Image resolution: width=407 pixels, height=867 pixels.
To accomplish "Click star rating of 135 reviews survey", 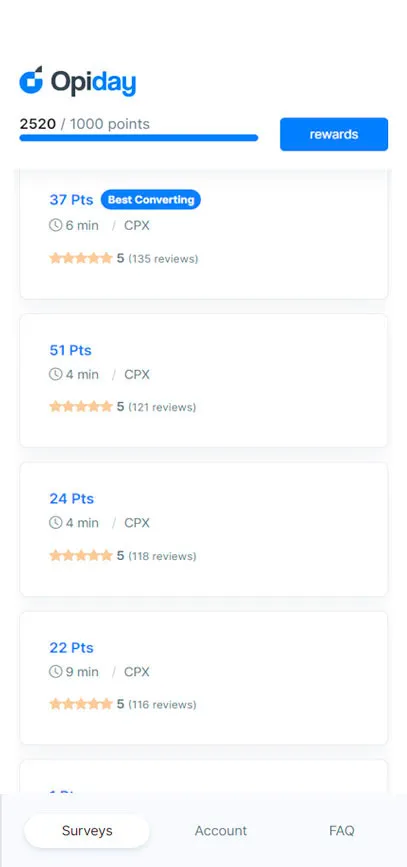I will (81, 258).
